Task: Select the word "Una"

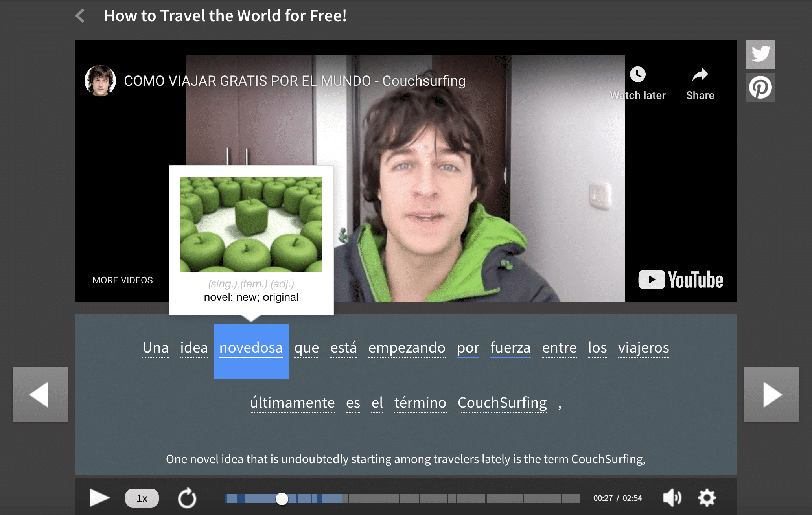Action: (x=156, y=348)
